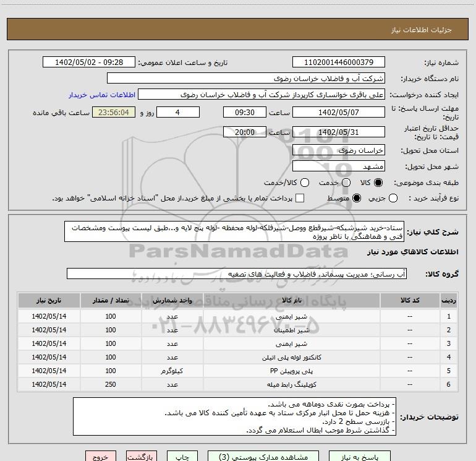The height and width of the screenshot is (461, 476).
Task: Toggle Islamic treasury bonds payment checkbox
Action: coord(300,198)
